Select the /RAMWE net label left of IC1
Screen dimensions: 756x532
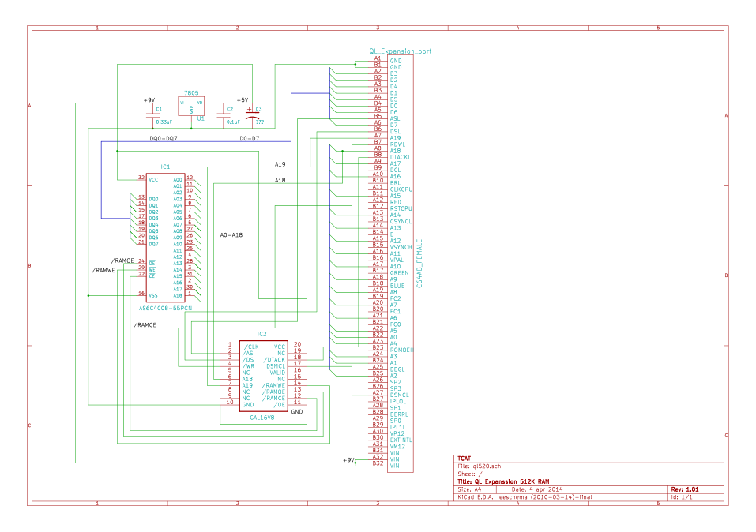pos(103,270)
